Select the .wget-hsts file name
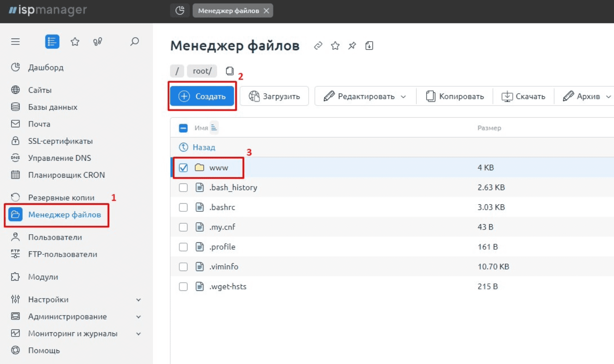 (228, 287)
